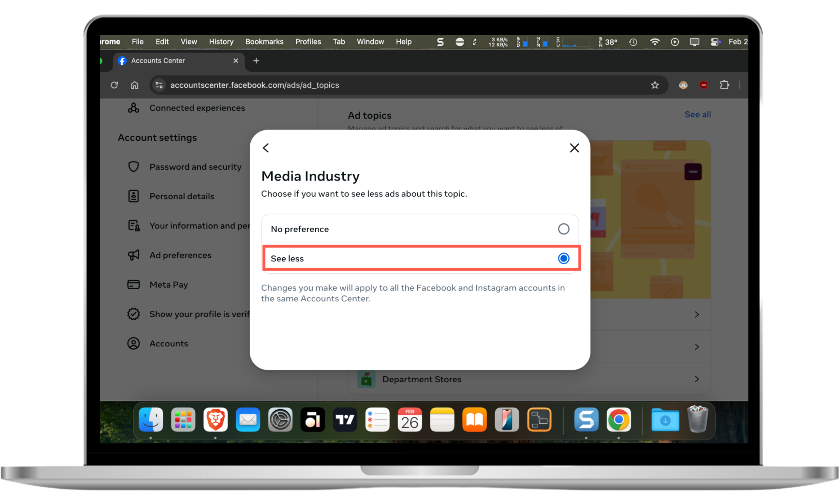Open the Tab menu
Image resolution: width=840 pixels, height=504 pixels.
click(x=338, y=42)
